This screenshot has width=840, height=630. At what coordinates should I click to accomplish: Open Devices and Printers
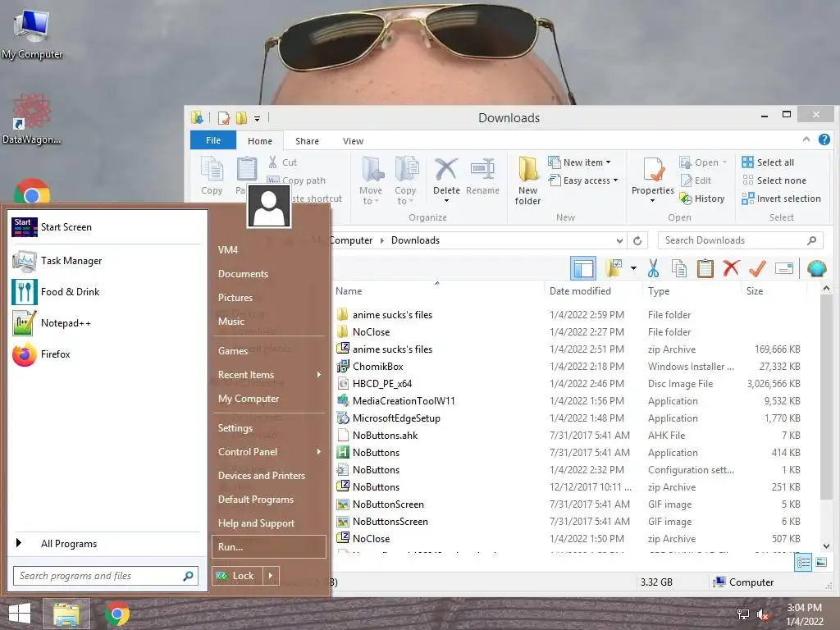click(269, 476)
